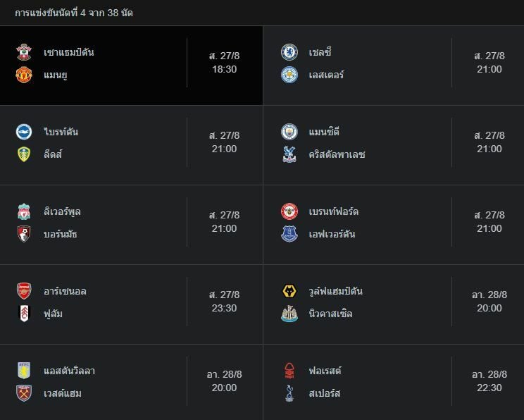
Task: Click the Tottenham Spurs crest icon
Action: [x=289, y=393]
